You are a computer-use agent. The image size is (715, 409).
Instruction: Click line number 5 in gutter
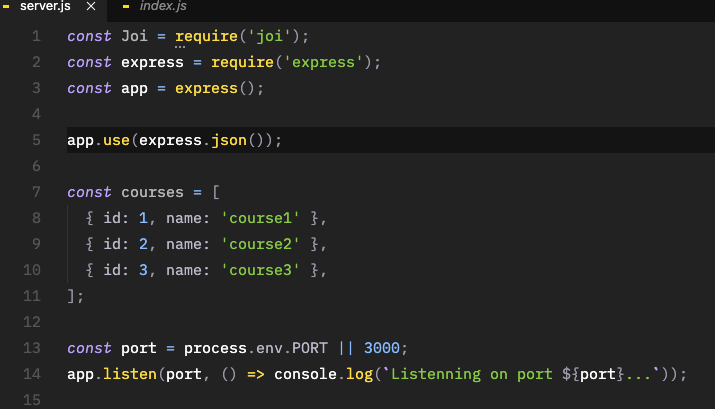(36, 140)
